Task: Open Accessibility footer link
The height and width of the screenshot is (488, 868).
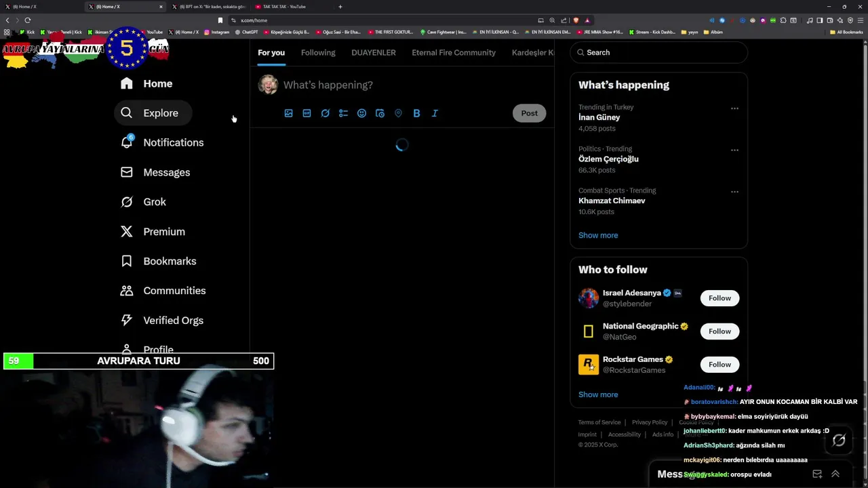Action: pyautogui.click(x=625, y=434)
